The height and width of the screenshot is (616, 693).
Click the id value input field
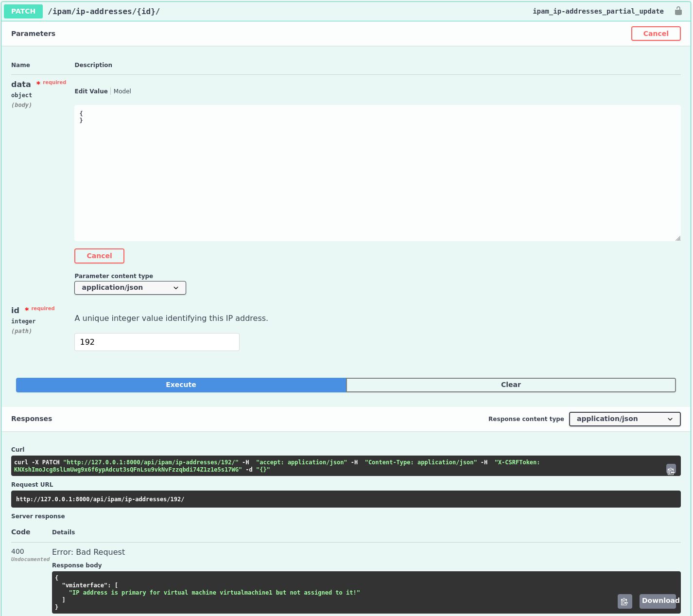[x=156, y=342]
